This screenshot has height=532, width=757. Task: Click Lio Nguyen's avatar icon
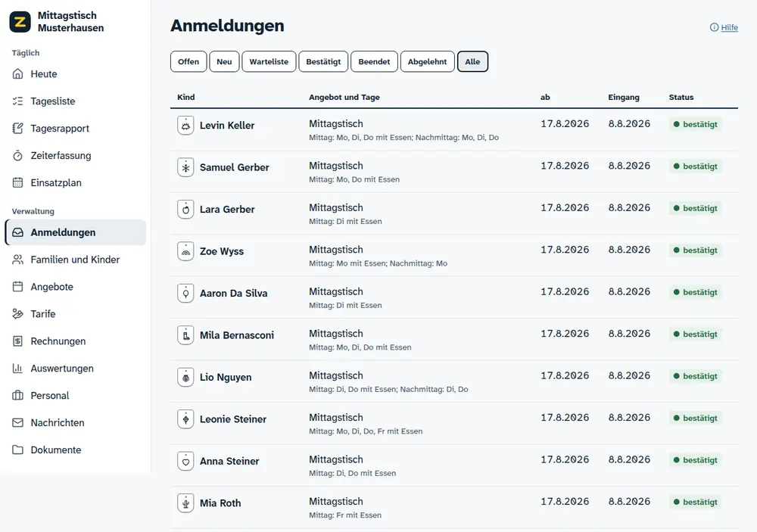(x=186, y=378)
